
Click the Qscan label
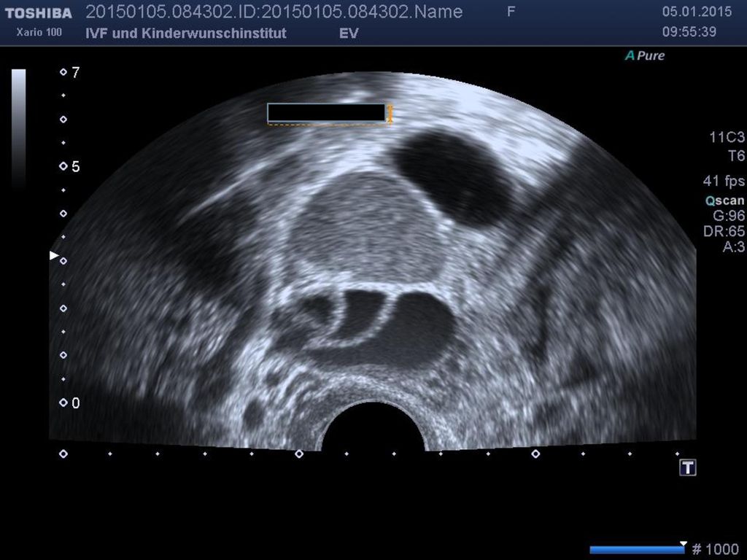(724, 201)
